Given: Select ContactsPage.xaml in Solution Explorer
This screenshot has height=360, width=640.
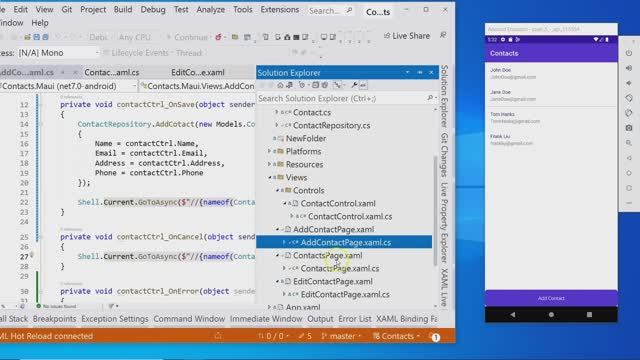Looking at the screenshot, I should pyautogui.click(x=327, y=256).
